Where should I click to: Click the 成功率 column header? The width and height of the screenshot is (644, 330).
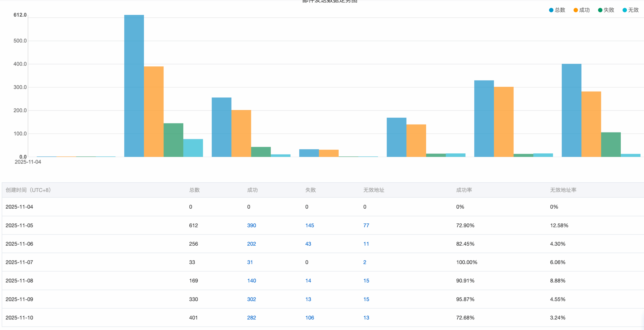pyautogui.click(x=464, y=190)
